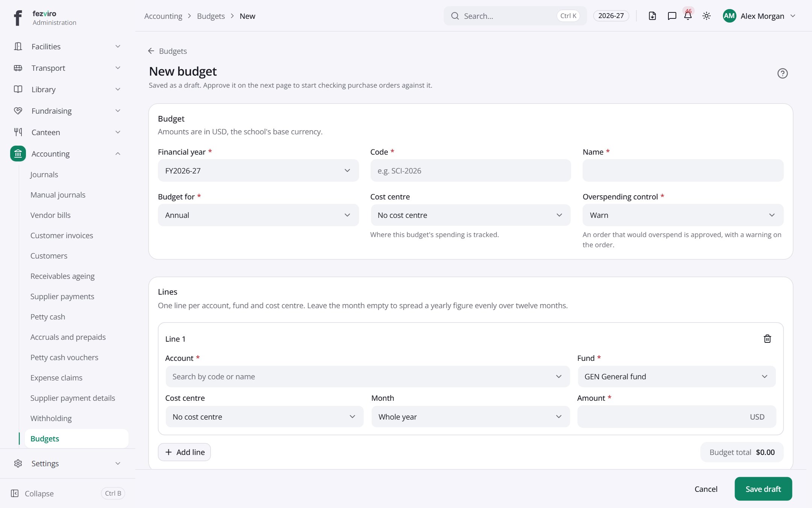
Task: Expand the Settings section chevron
Action: [x=118, y=463]
